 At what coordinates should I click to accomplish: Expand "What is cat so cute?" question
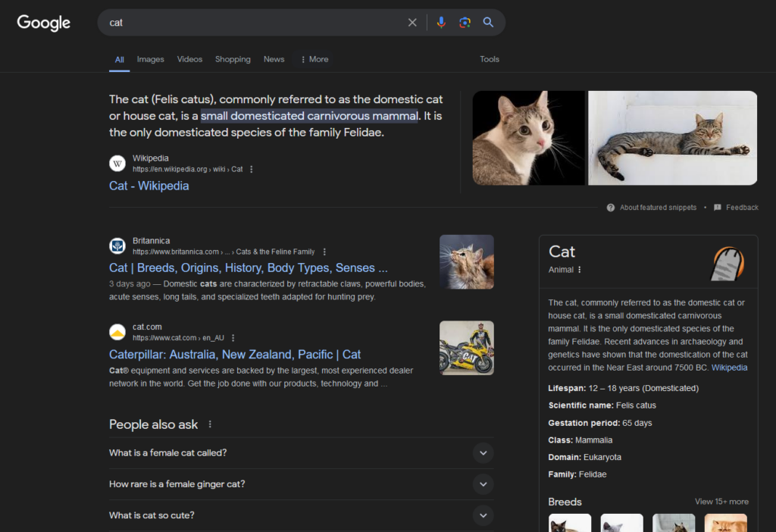(302, 515)
